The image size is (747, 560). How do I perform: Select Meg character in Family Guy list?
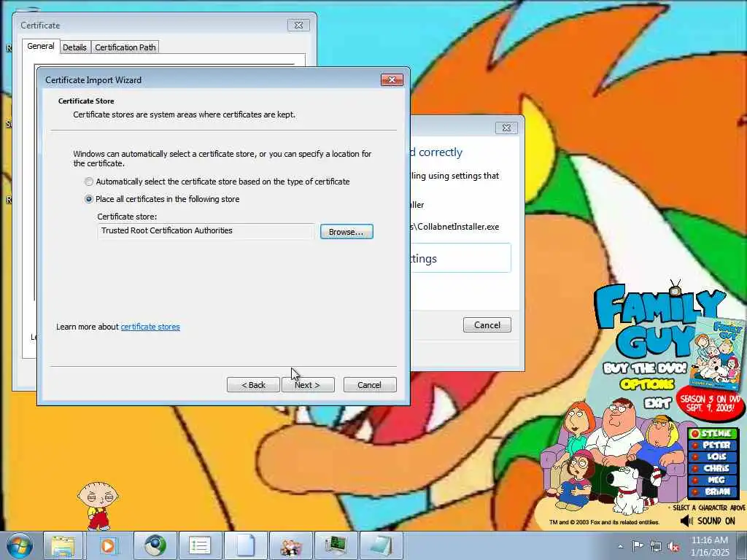[x=713, y=480]
